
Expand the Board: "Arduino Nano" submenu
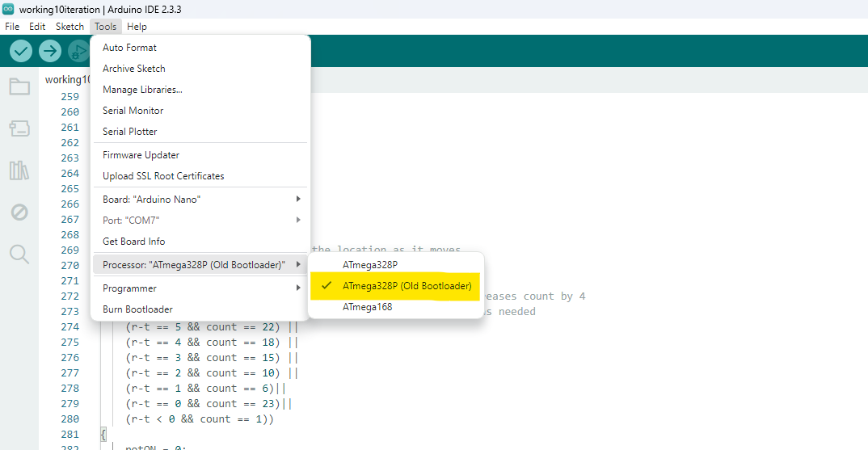point(200,200)
